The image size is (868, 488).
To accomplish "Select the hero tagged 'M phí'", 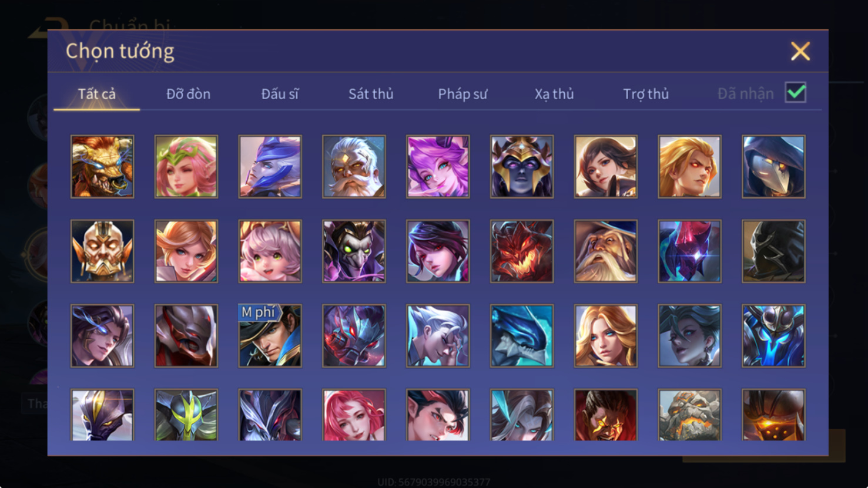I will [x=270, y=336].
